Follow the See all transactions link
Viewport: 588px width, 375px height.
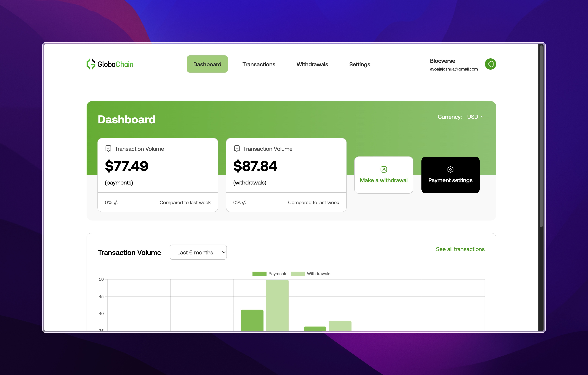(x=460, y=249)
